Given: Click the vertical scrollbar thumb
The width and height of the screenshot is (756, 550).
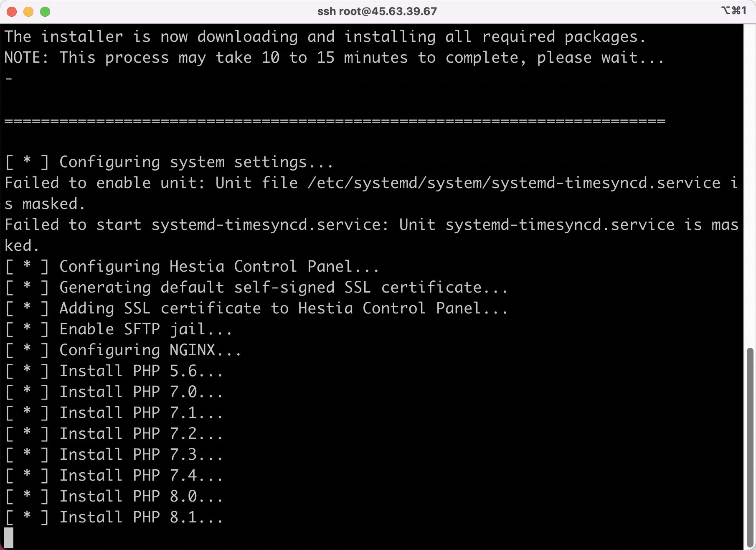Looking at the screenshot, I should tap(750, 447).
